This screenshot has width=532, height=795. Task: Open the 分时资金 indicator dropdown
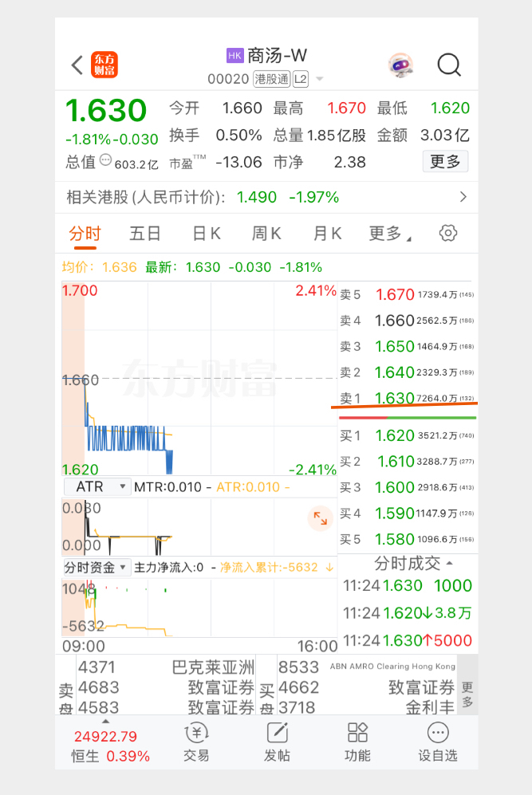click(97, 568)
